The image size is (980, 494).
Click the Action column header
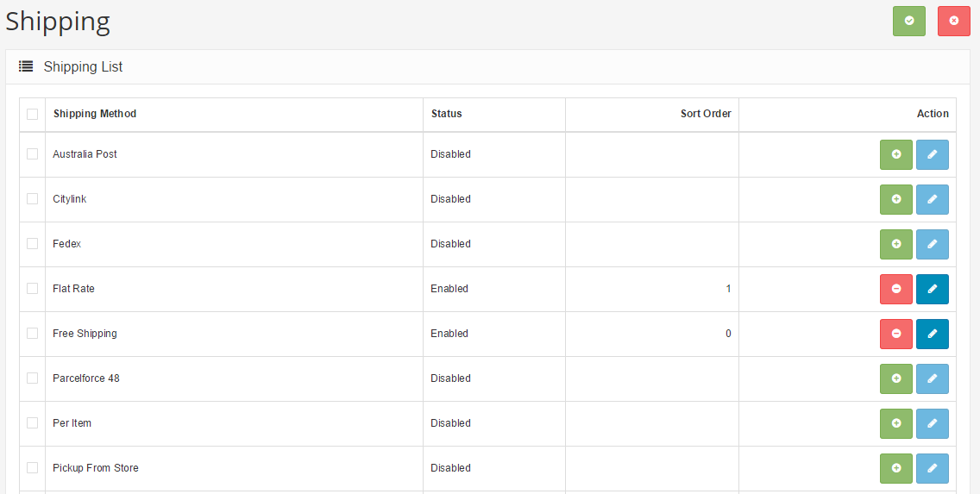pos(933,114)
